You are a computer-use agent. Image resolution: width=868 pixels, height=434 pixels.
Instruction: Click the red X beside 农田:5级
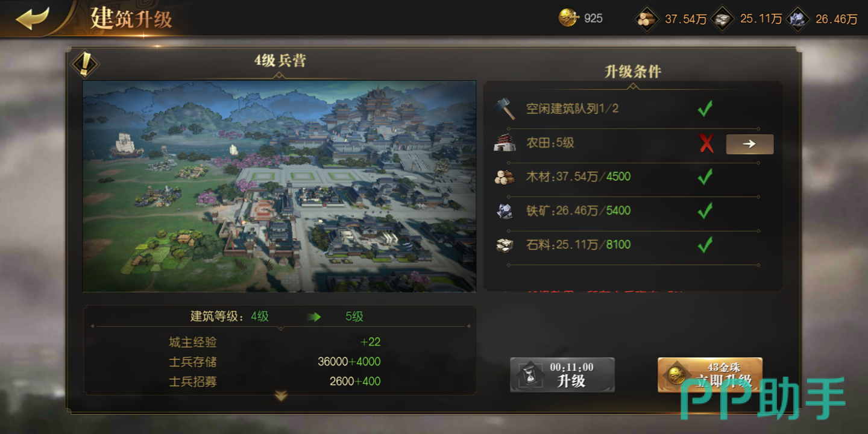pyautogui.click(x=706, y=143)
